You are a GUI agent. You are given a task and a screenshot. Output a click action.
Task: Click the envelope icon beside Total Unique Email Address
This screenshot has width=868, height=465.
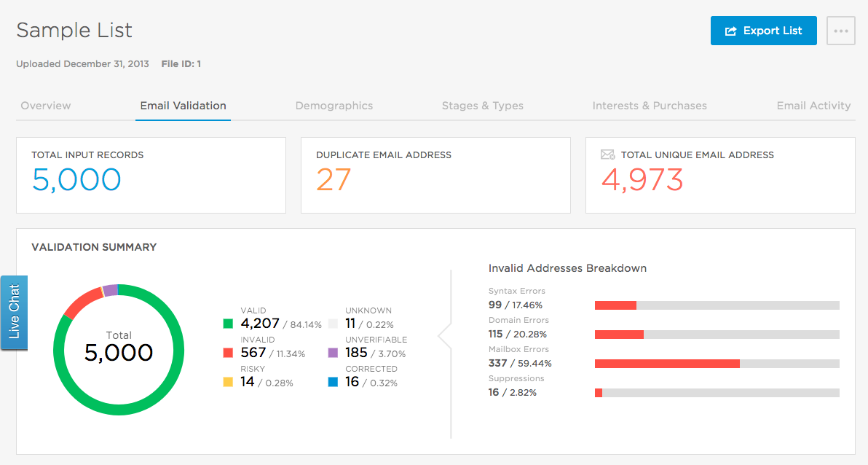click(608, 155)
